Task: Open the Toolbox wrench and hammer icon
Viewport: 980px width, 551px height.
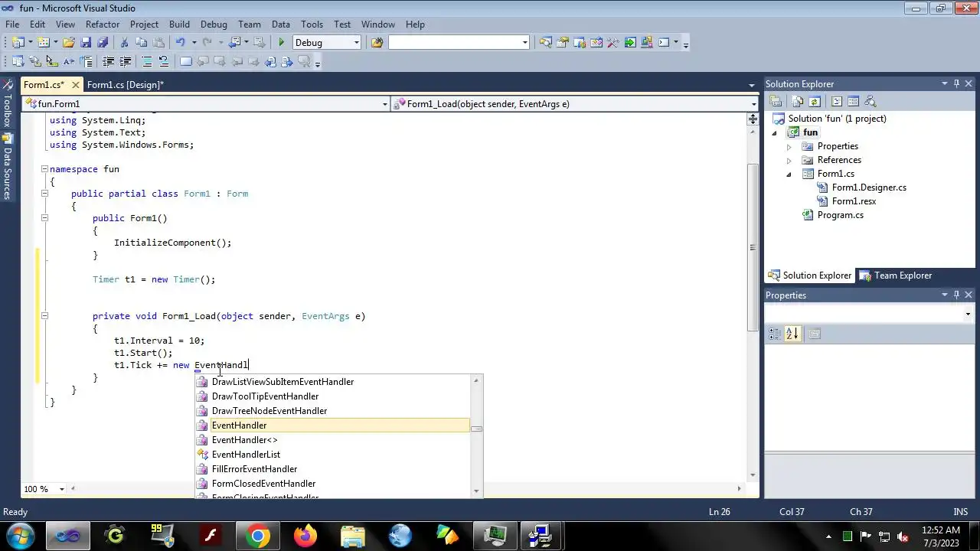Action: click(x=612, y=42)
